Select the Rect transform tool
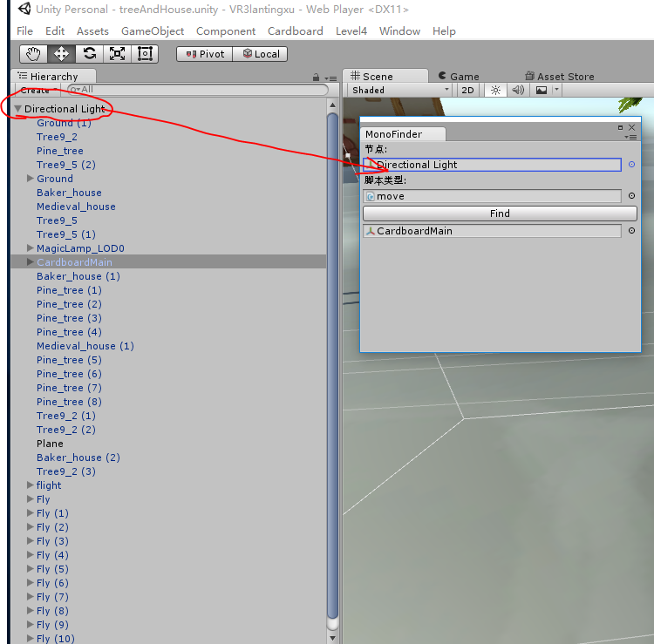Image resolution: width=654 pixels, height=644 pixels. pos(145,54)
